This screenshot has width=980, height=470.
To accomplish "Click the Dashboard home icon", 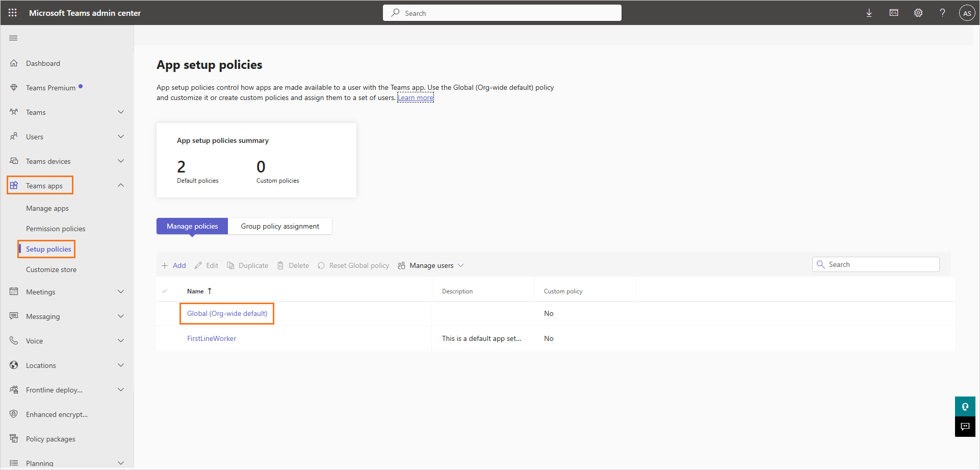I will coord(14,63).
